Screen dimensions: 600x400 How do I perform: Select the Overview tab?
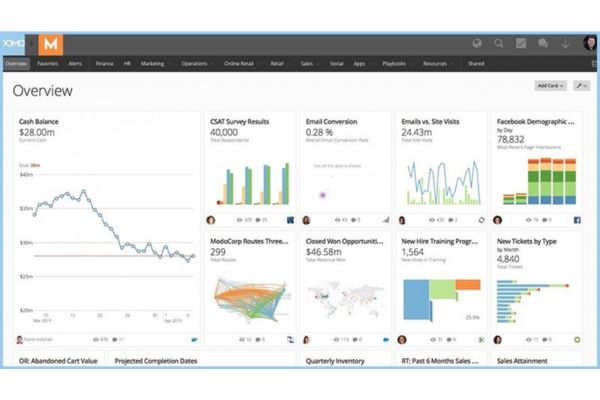coord(16,64)
